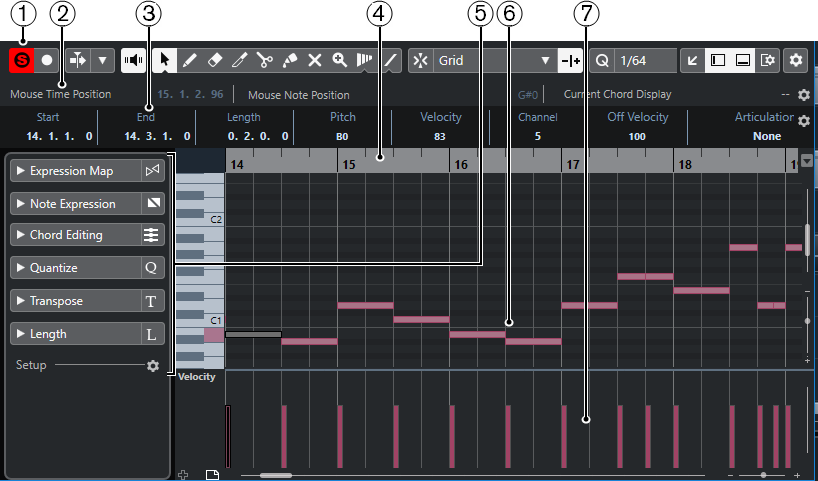The height and width of the screenshot is (481, 818).
Task: Select the Erase tool
Action: (x=215, y=61)
